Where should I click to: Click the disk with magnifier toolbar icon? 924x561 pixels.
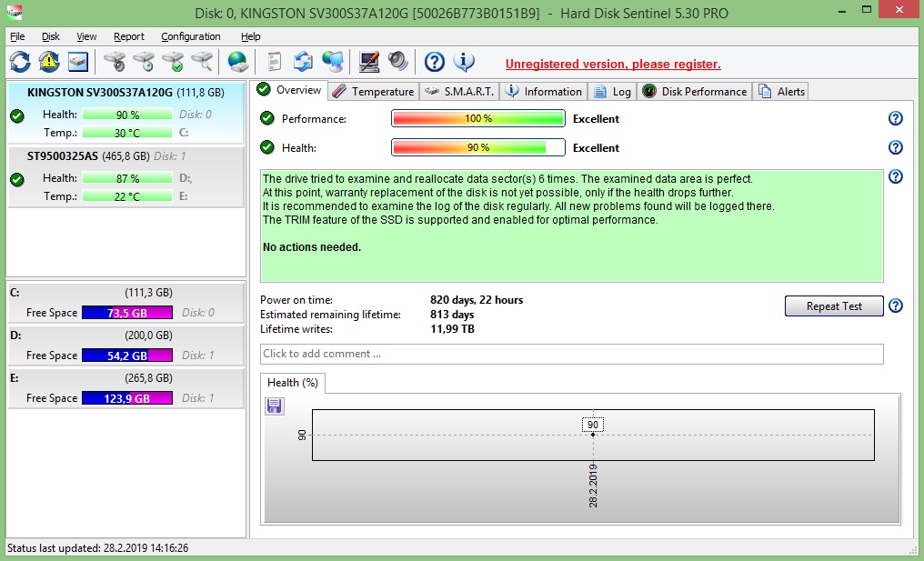[202, 62]
